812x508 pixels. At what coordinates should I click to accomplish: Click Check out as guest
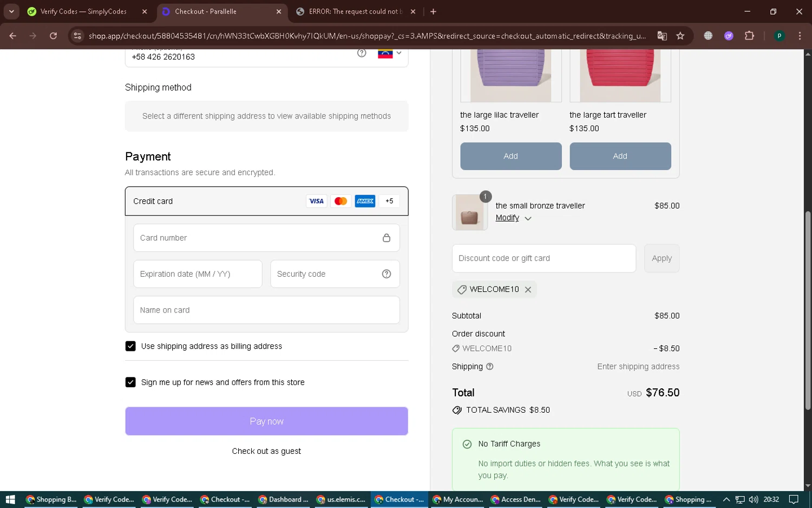tap(266, 451)
